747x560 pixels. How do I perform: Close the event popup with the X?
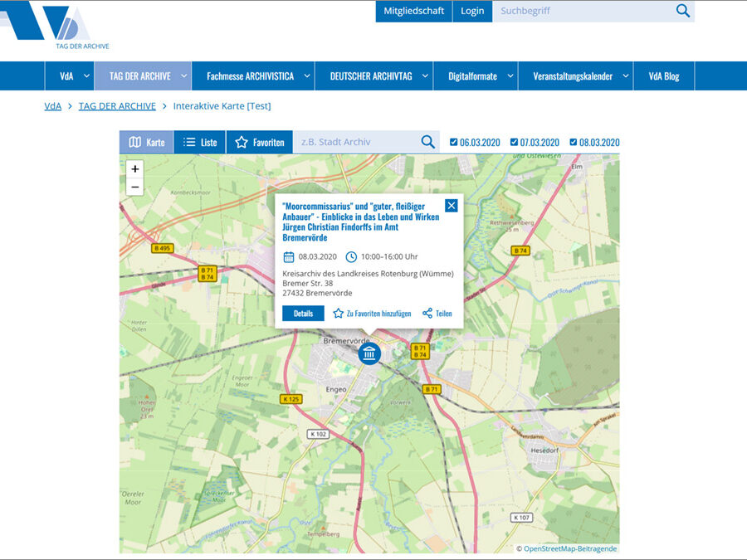452,205
